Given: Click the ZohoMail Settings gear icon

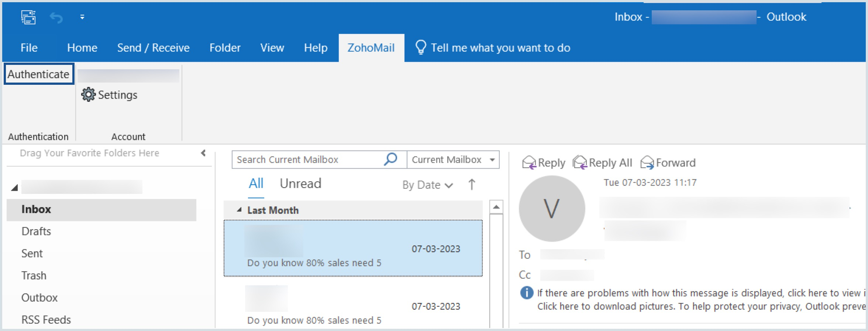Looking at the screenshot, I should click(x=88, y=95).
